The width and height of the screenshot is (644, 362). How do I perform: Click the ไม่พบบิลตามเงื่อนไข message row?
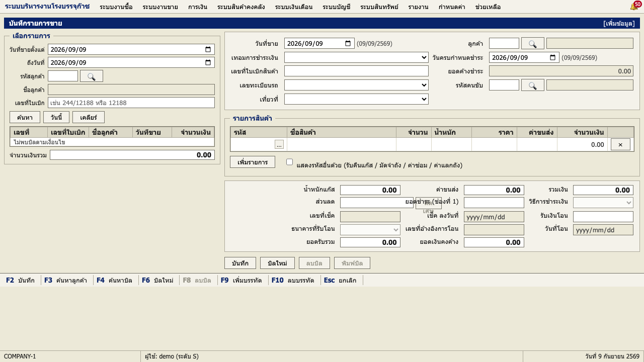[x=112, y=142]
